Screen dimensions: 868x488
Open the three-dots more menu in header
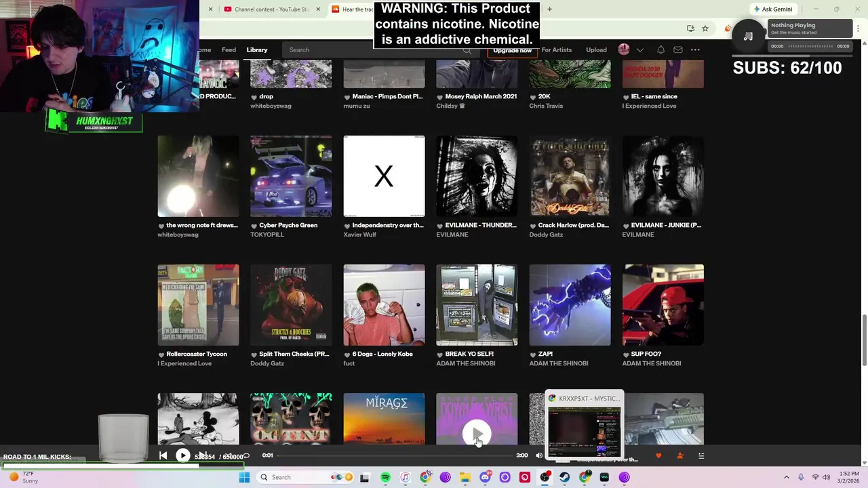(695, 49)
